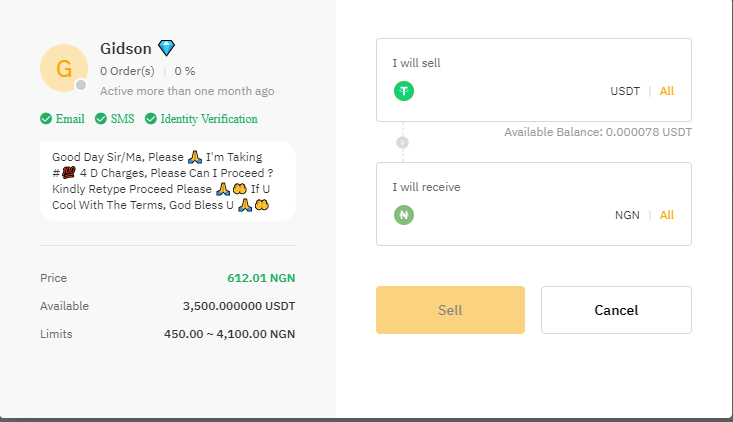Click the Identity Verification checkmark icon

[x=151, y=119]
